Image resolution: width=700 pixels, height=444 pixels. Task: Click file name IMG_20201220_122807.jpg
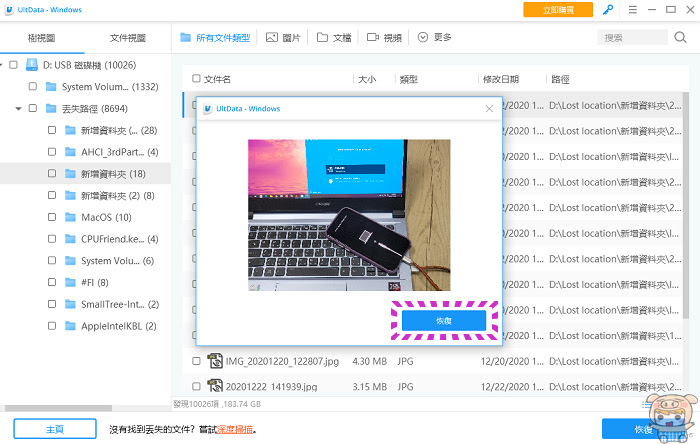pos(282,361)
